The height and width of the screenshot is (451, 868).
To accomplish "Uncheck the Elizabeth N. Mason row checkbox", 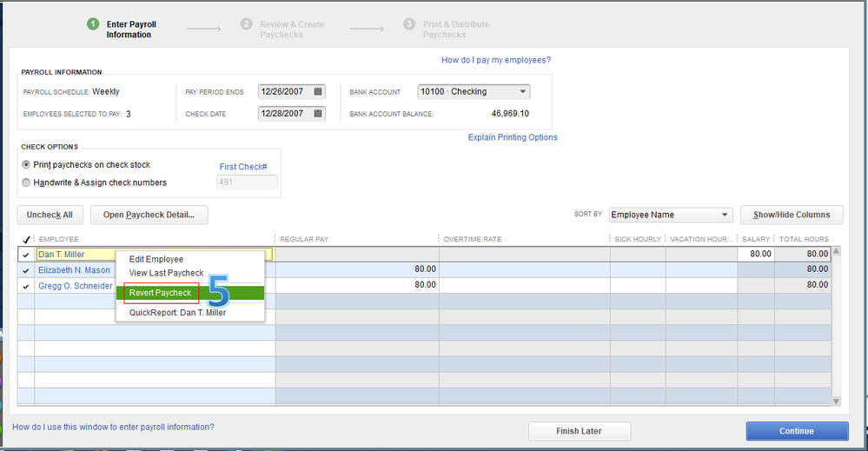I will point(26,270).
